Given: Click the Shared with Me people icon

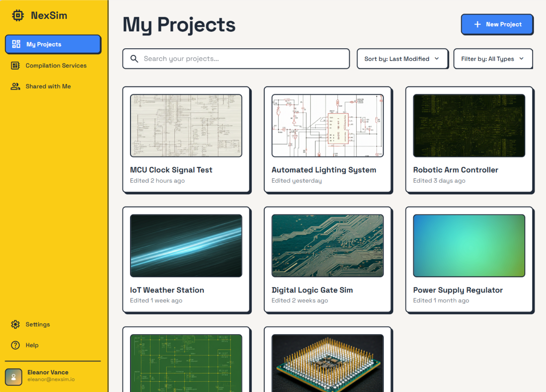Looking at the screenshot, I should (15, 86).
